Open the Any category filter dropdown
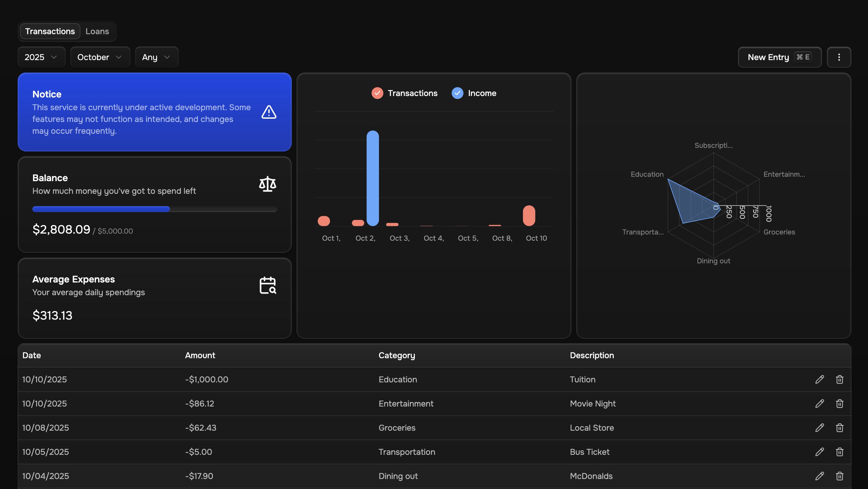 156,57
